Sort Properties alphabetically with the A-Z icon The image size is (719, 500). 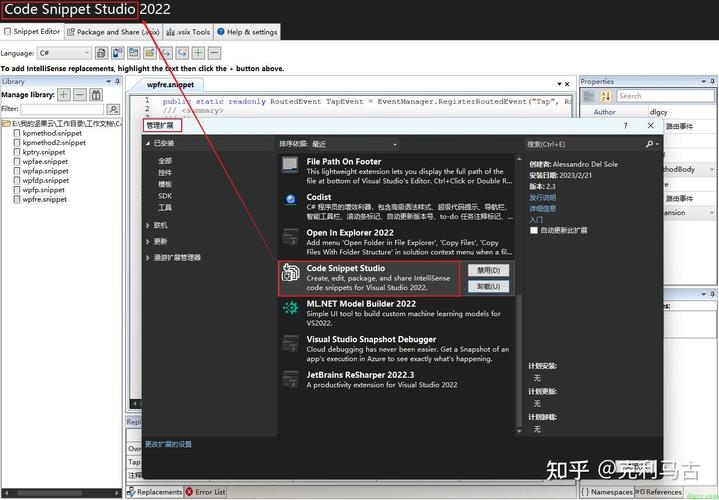(x=606, y=96)
